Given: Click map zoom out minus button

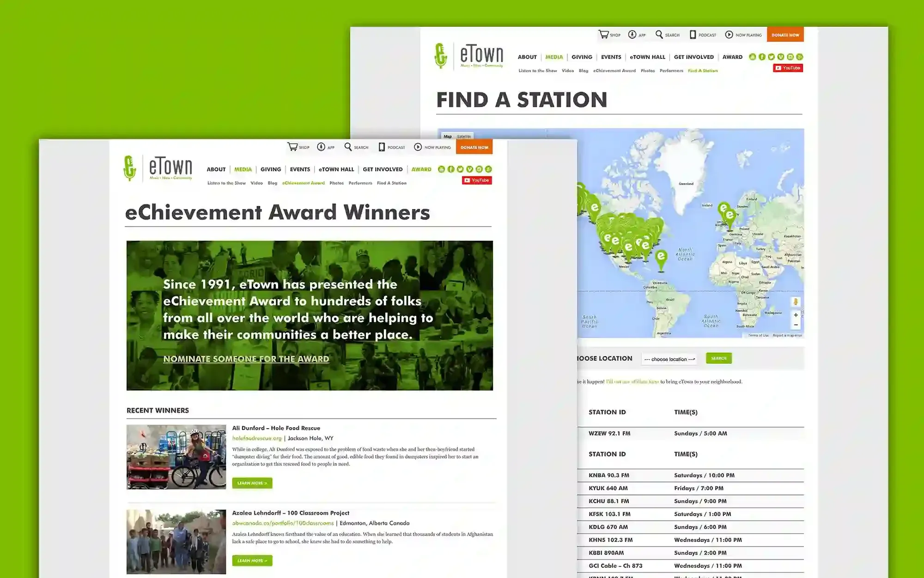Looking at the screenshot, I should point(796,325).
